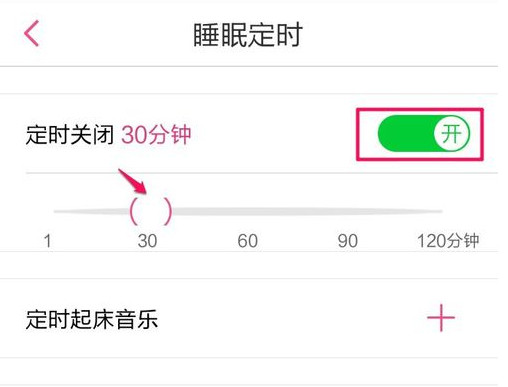Tap the 30 label under the slider
Viewport: 508px width, 387px height.
point(147,241)
